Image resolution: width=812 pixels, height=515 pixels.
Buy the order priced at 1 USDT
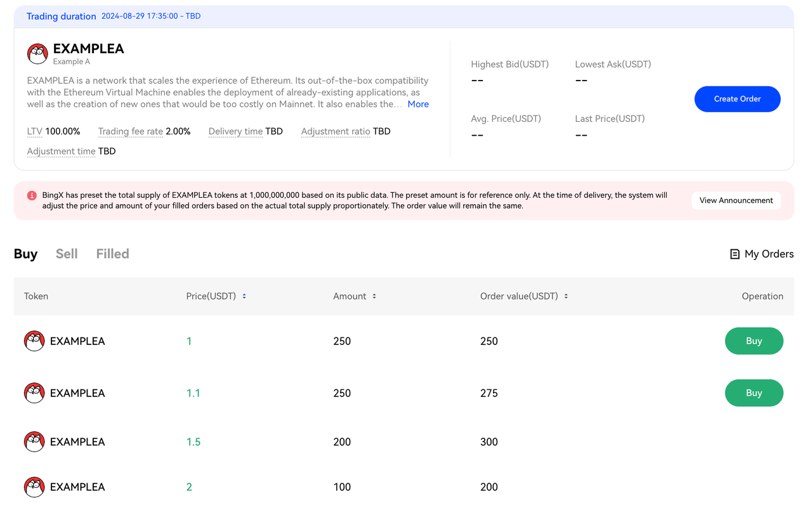pyautogui.click(x=754, y=341)
